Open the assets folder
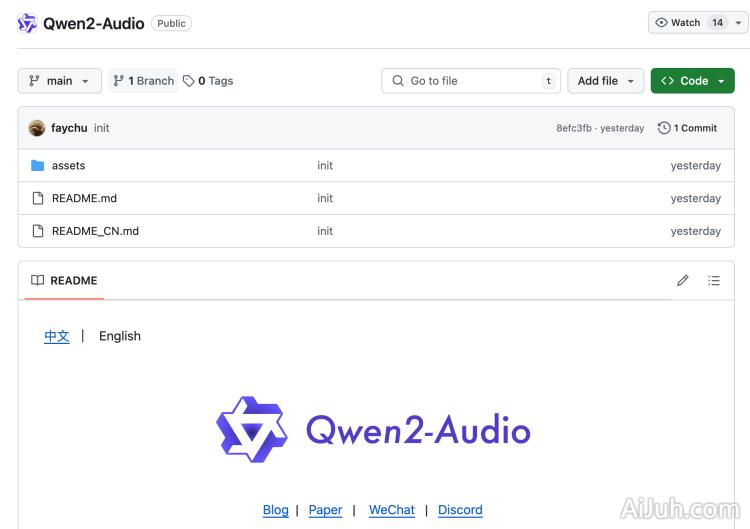Image resolution: width=750 pixels, height=529 pixels. pos(68,165)
